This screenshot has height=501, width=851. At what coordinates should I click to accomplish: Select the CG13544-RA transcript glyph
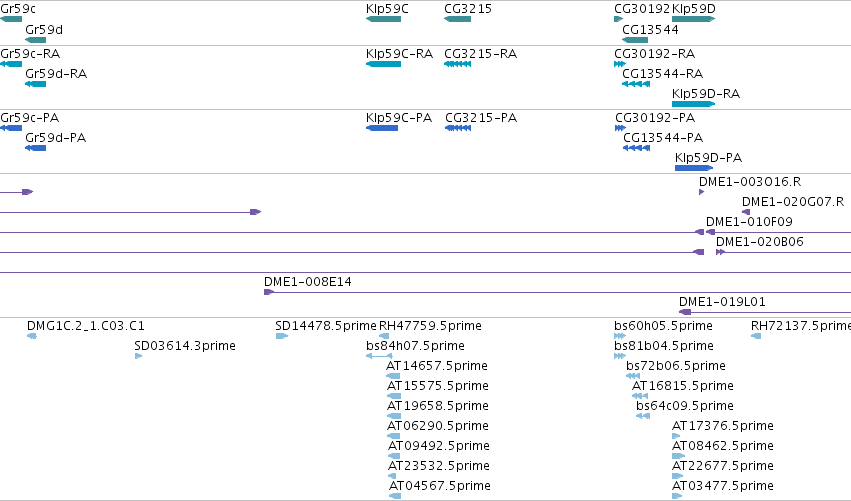click(x=636, y=84)
